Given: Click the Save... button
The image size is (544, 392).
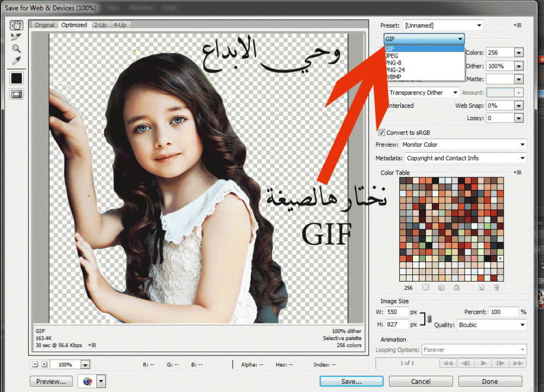Looking at the screenshot, I should 351,381.
